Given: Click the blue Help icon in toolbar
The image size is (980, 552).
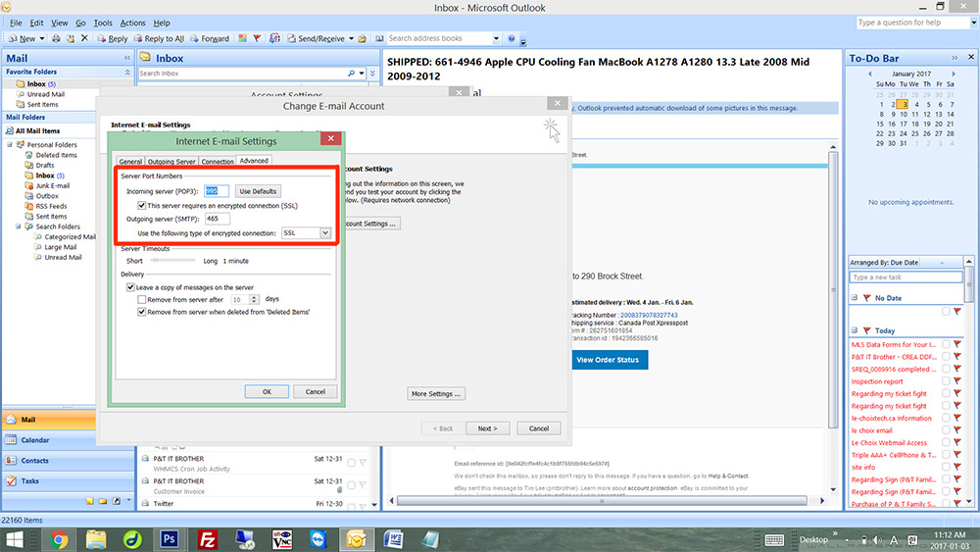Looking at the screenshot, I should (512, 39).
